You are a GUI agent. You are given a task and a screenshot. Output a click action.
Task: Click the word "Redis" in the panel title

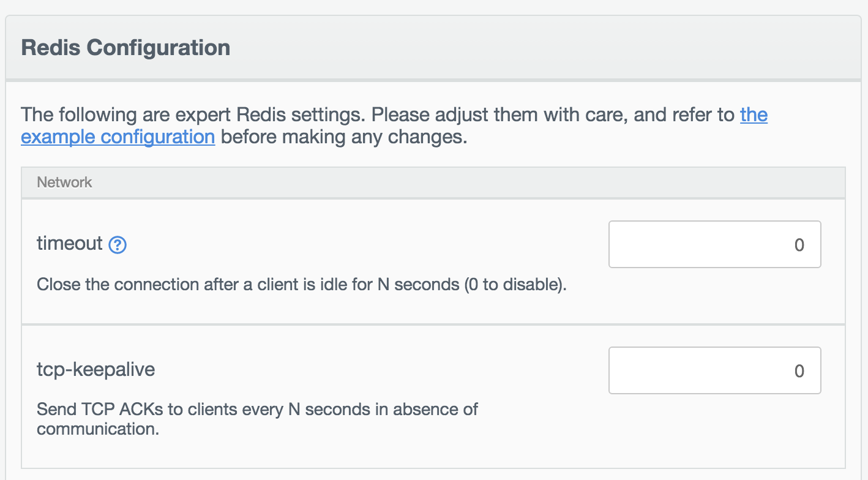pyautogui.click(x=50, y=48)
